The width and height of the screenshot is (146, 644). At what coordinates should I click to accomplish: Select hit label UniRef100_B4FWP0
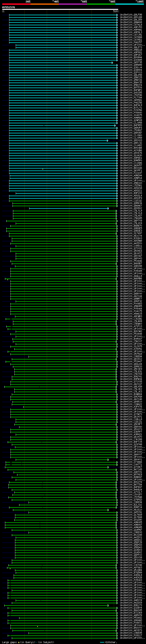point(131,90)
